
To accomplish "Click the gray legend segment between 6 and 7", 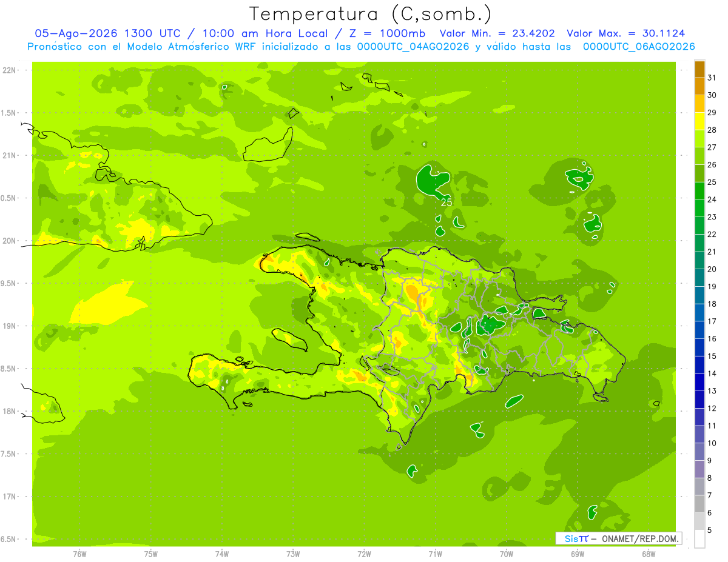I will tap(699, 504).
